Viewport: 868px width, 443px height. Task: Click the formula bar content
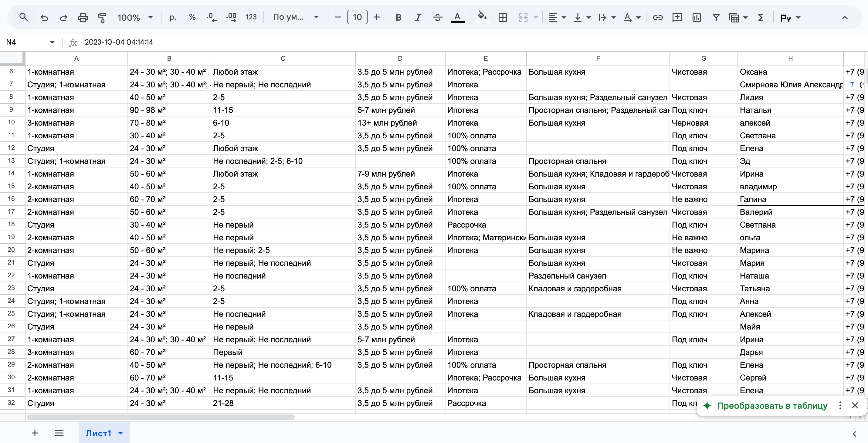[118, 42]
